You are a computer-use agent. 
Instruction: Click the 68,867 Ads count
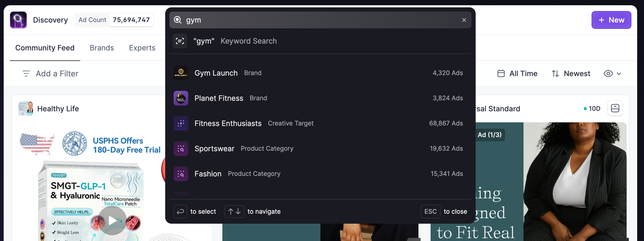(x=446, y=123)
